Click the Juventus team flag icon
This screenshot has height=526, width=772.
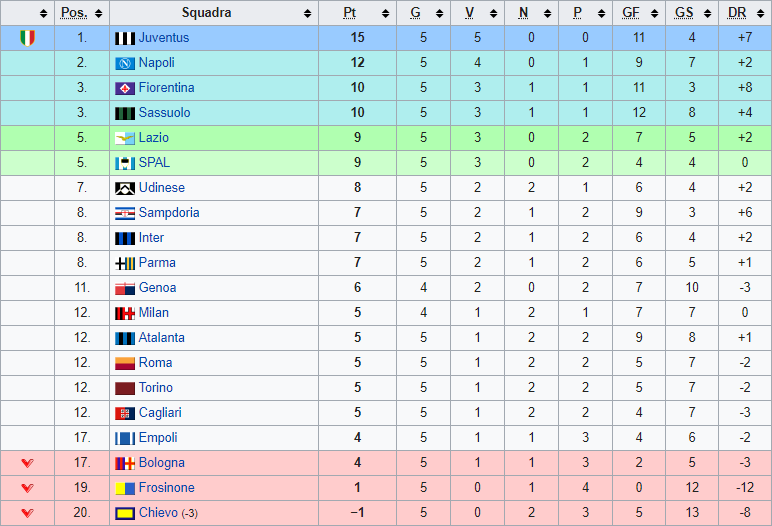pos(125,38)
